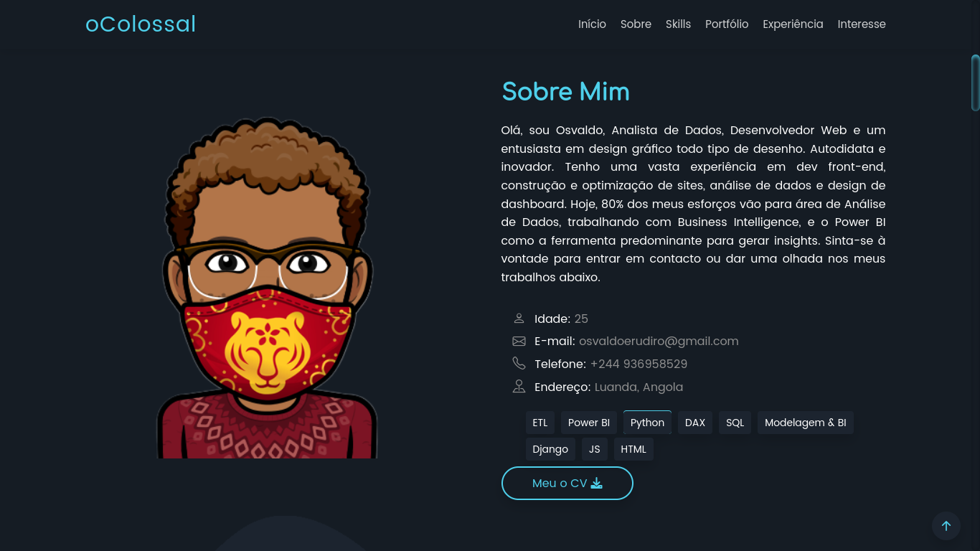The image size is (980, 551).
Task: Click the page's vertical scrollbar thumb
Action: (975, 83)
